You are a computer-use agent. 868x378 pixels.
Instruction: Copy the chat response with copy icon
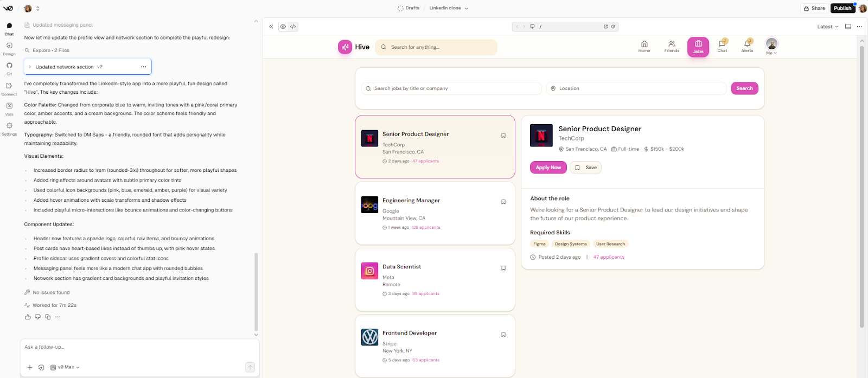tap(48, 317)
